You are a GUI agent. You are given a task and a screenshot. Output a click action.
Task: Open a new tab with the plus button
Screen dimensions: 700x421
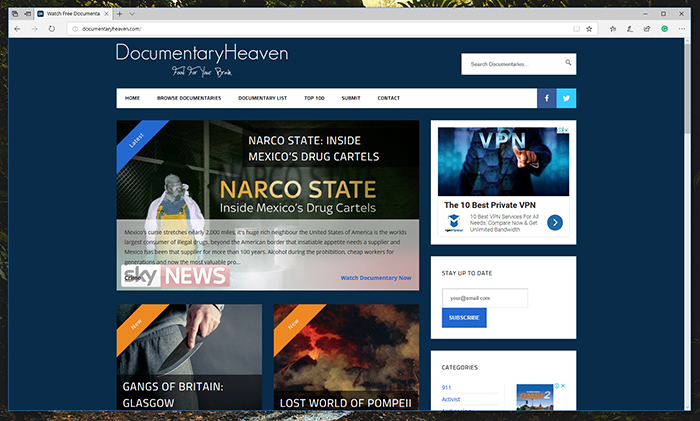tap(120, 14)
